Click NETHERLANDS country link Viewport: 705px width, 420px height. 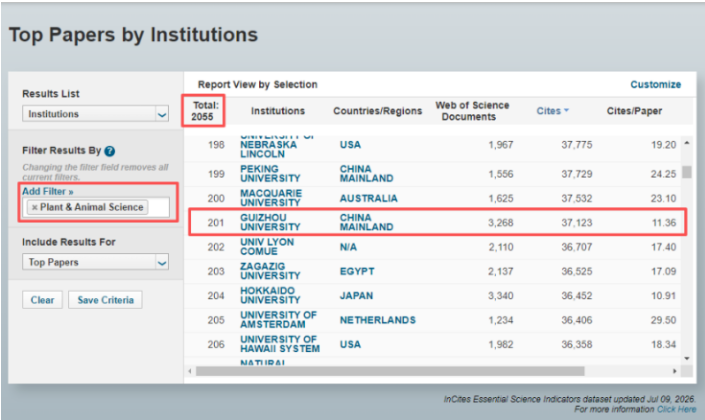378,320
